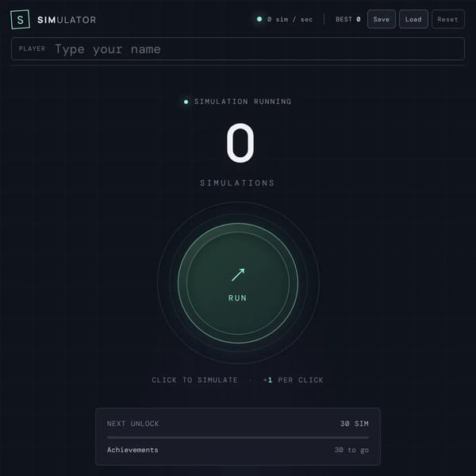Click the "30 SIM" unlock threshold

(355, 424)
